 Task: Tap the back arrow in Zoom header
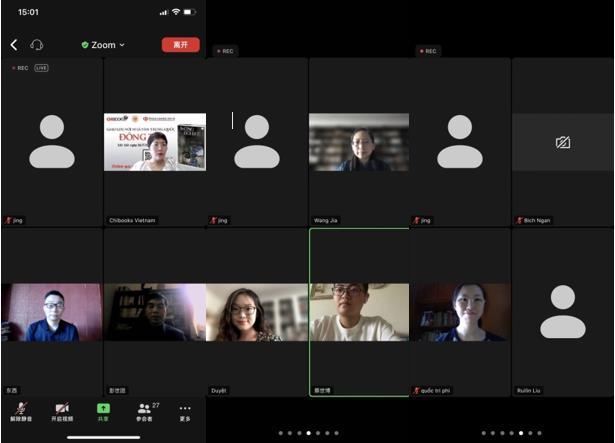[14, 45]
